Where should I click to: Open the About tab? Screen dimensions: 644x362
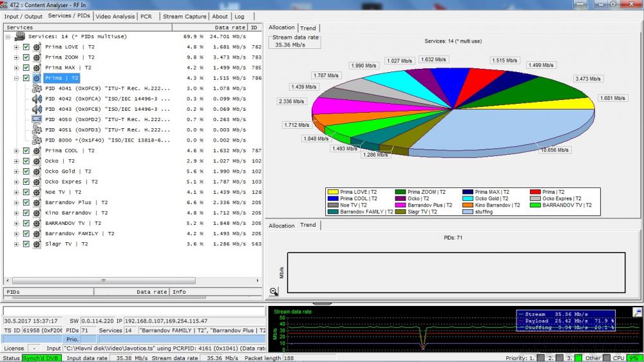click(x=220, y=17)
